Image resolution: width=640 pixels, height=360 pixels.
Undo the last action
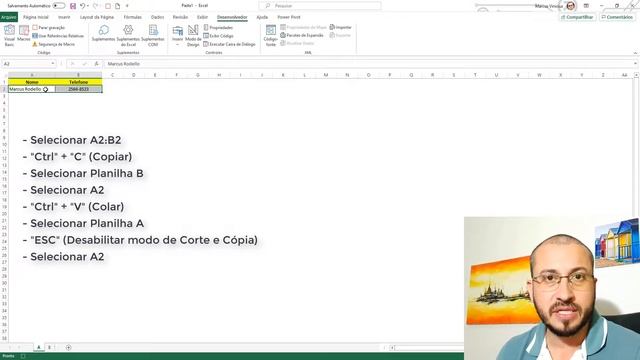82,6
